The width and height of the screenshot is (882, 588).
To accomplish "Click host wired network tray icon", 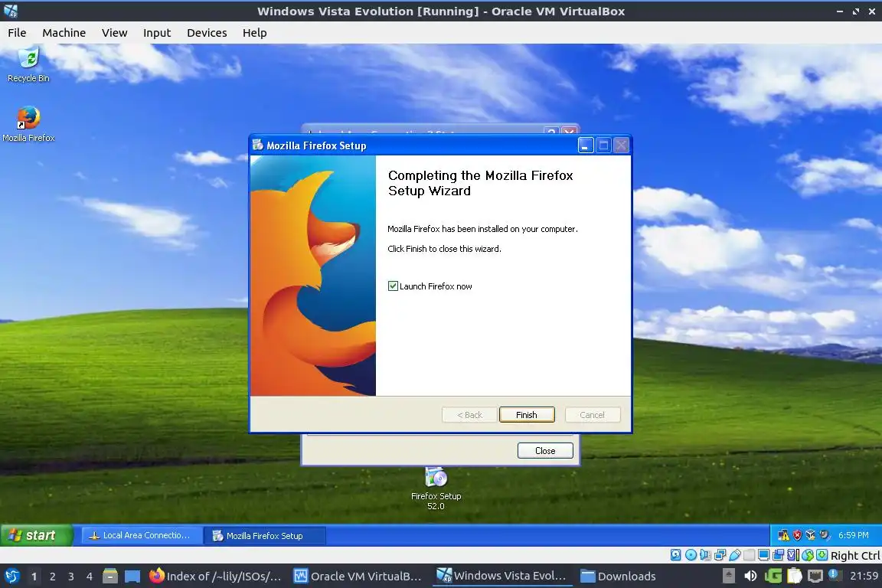I will (815, 576).
